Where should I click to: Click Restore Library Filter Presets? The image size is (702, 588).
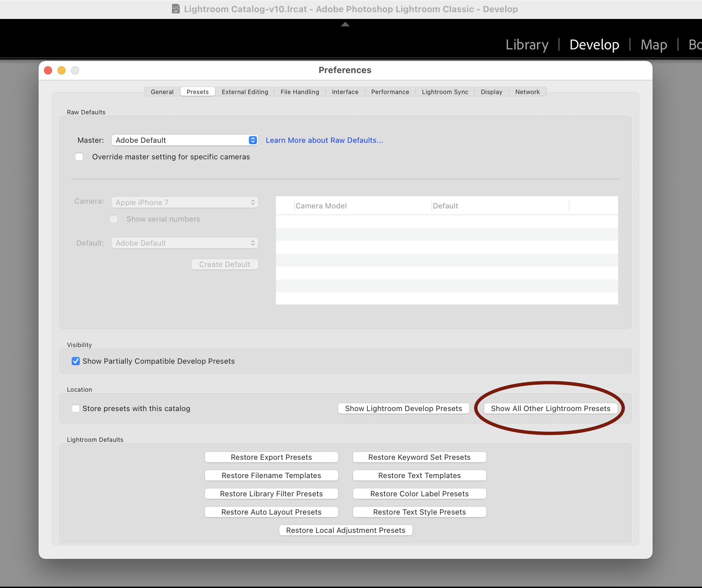271,494
